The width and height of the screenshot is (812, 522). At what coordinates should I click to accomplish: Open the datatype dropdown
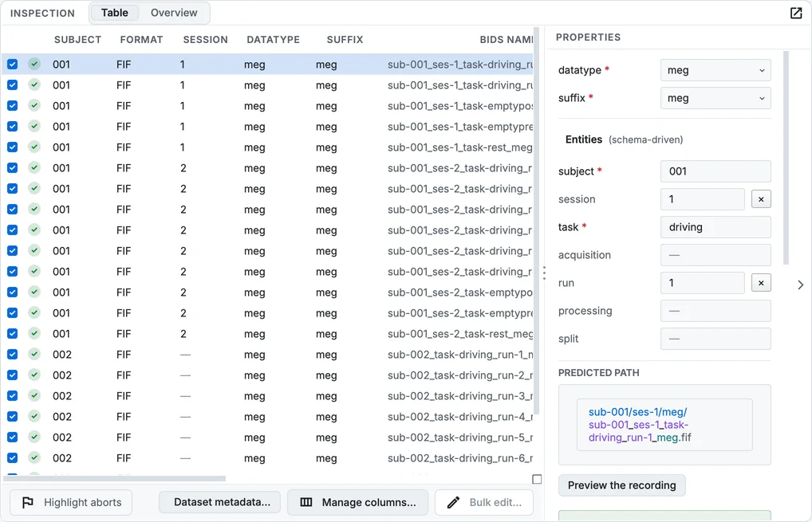pyautogui.click(x=715, y=70)
